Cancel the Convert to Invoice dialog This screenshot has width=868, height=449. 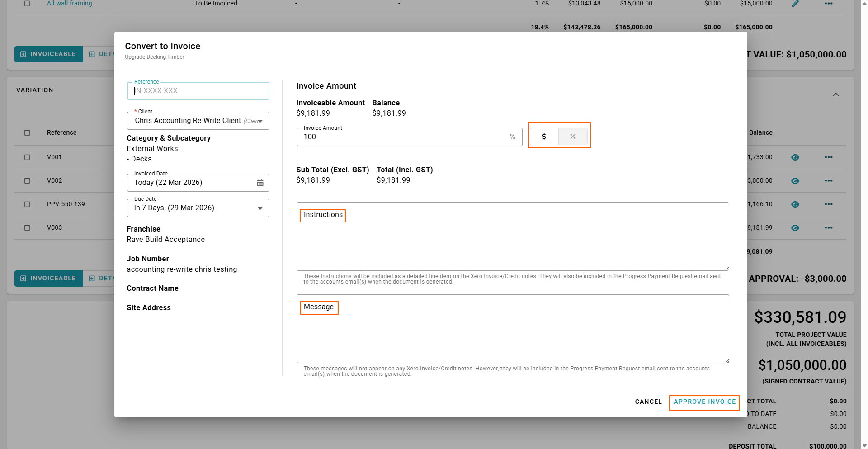click(x=648, y=402)
